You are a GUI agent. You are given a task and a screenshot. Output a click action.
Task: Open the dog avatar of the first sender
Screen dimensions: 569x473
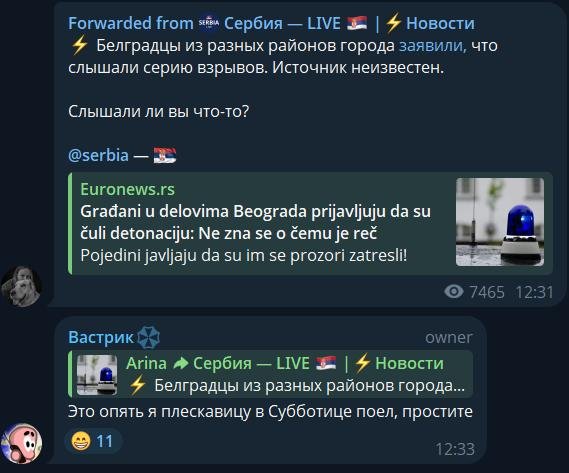pyautogui.click(x=22, y=286)
